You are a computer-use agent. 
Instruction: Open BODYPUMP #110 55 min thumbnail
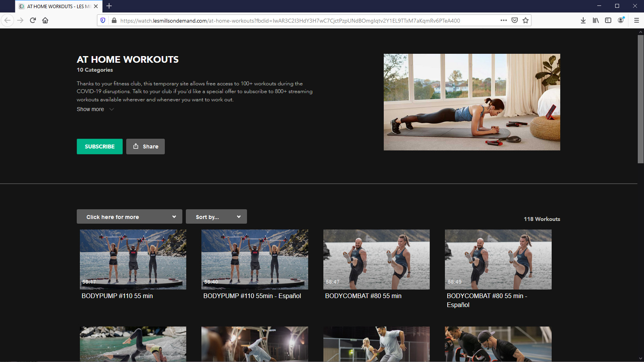tap(133, 260)
